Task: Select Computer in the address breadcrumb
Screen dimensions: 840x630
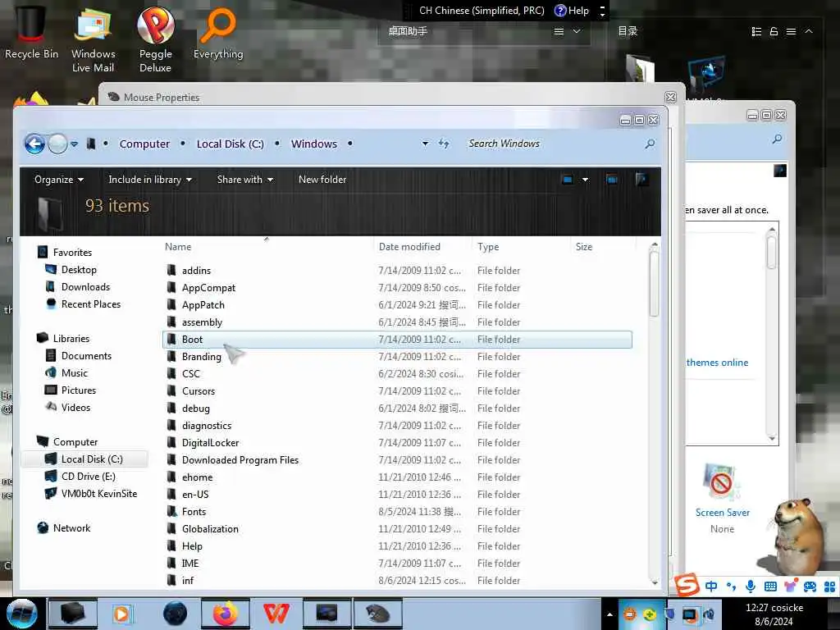Action: (144, 144)
